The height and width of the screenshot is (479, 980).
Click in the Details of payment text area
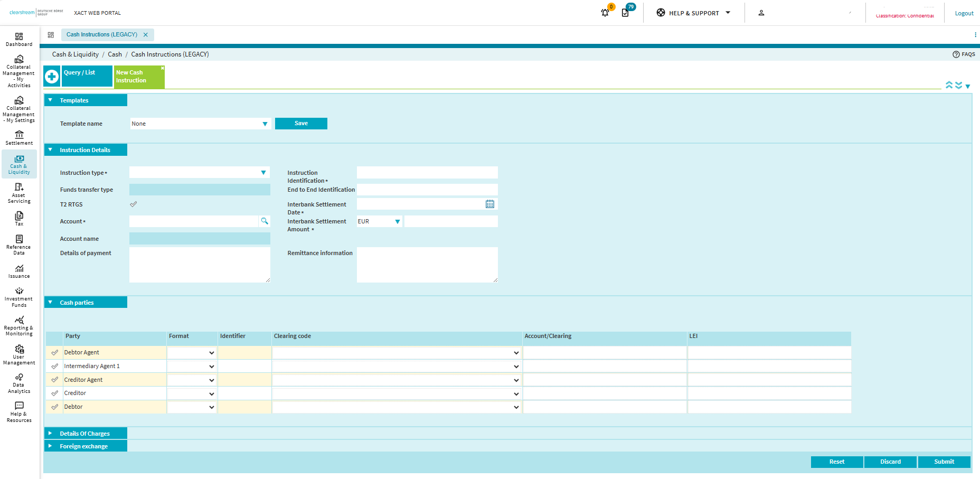click(x=199, y=264)
